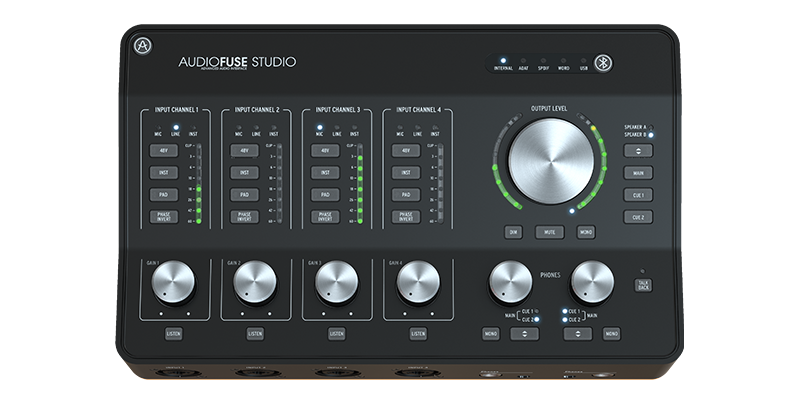Click the MONO button for the right phones
The height and width of the screenshot is (404, 800).
[611, 333]
